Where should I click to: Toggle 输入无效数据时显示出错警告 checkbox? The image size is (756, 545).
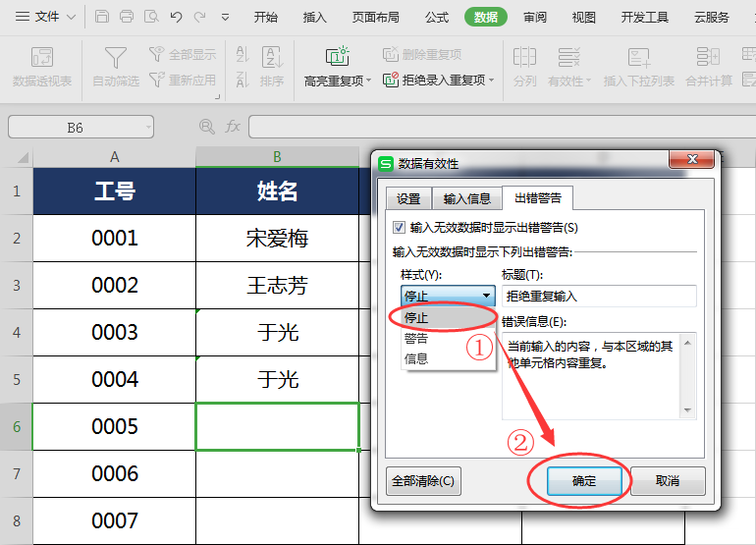coord(399,227)
